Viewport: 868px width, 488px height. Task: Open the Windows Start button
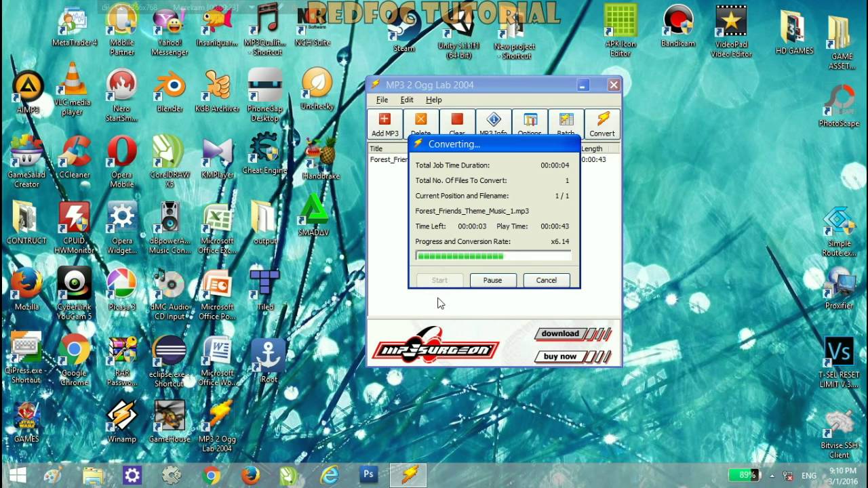coord(18,474)
